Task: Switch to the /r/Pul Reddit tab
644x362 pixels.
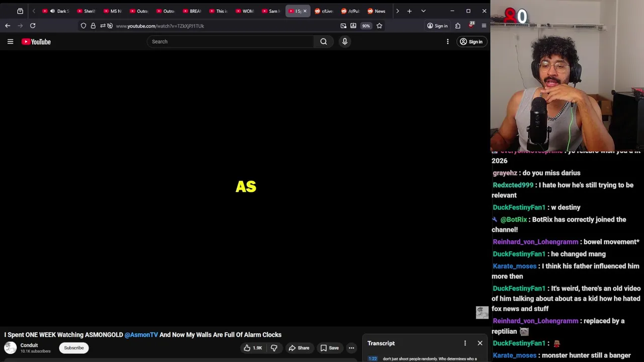Action: point(350,11)
